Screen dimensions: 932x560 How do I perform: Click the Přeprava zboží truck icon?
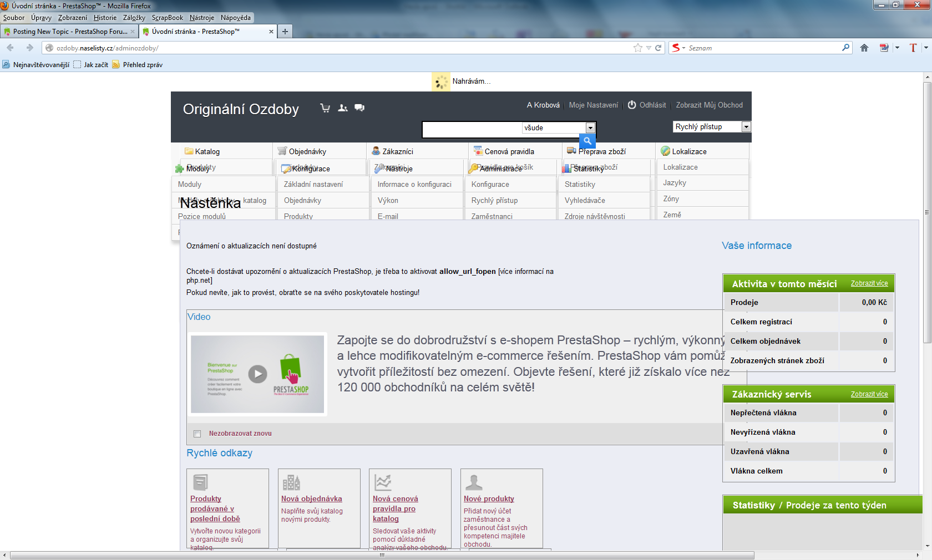(571, 151)
